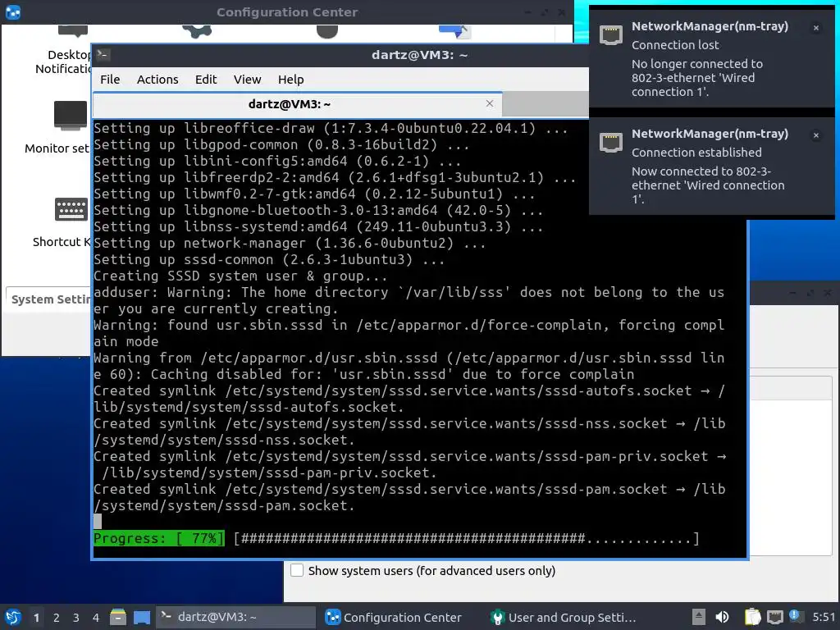Open Monitor settings in Configuration Center

pyautogui.click(x=58, y=127)
